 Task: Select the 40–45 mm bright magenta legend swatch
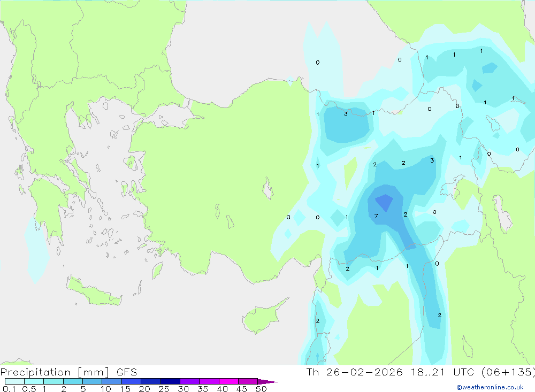[x=228, y=381]
